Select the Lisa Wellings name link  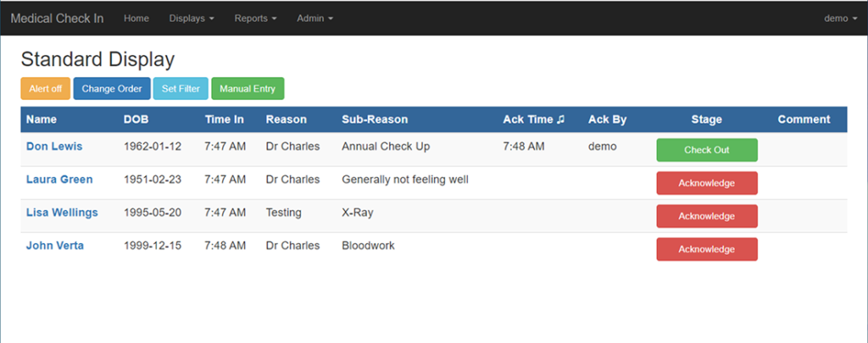click(62, 213)
